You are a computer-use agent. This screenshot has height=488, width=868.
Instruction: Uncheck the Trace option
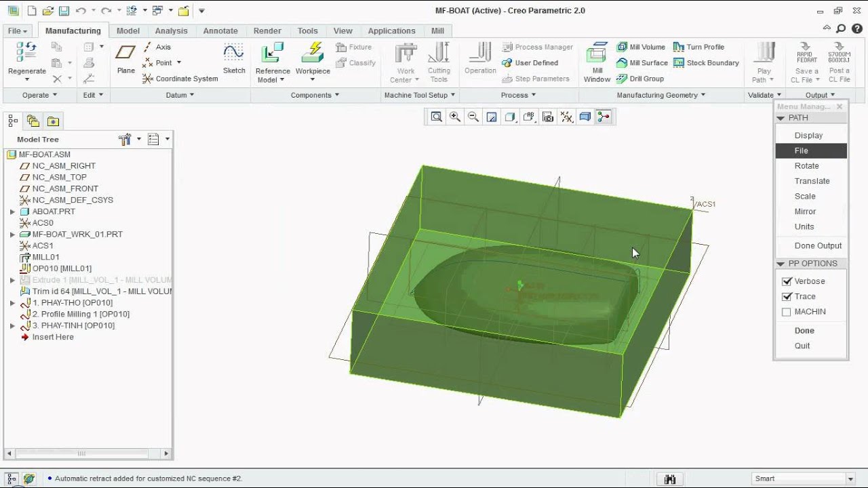point(787,297)
